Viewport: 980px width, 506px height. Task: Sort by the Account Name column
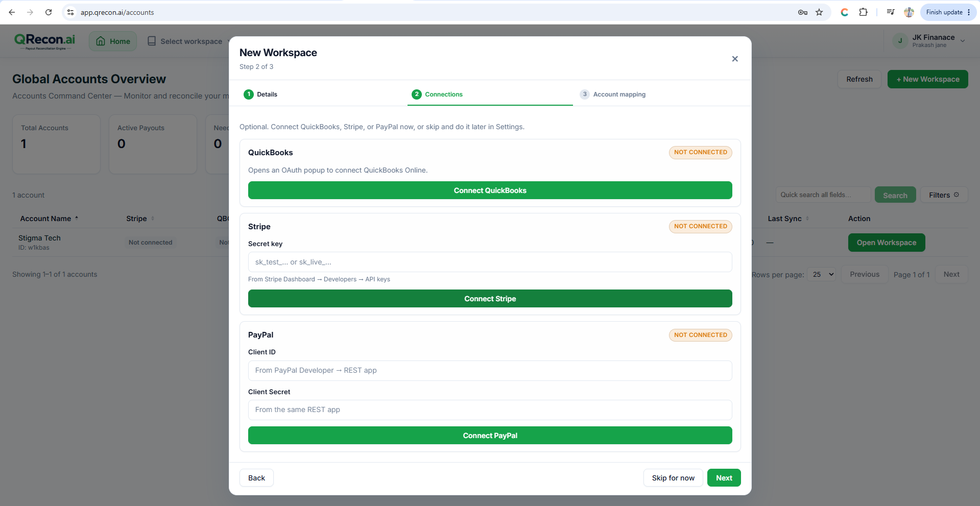pyautogui.click(x=49, y=219)
